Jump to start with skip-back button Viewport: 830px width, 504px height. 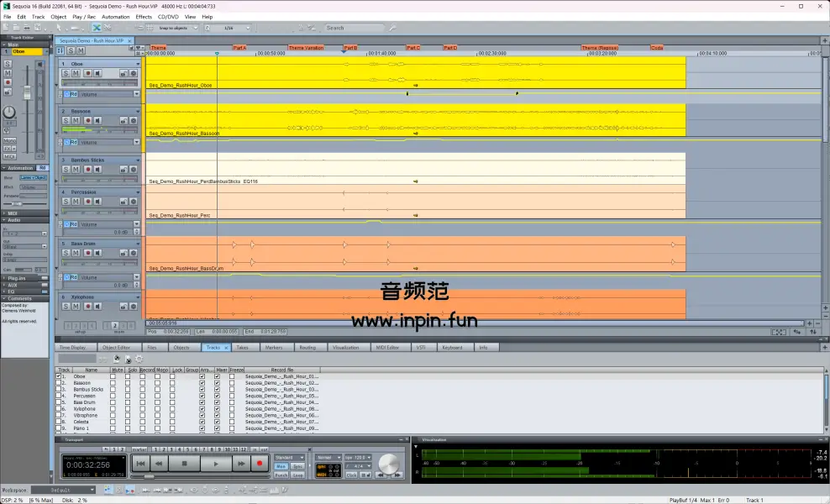pos(140,464)
